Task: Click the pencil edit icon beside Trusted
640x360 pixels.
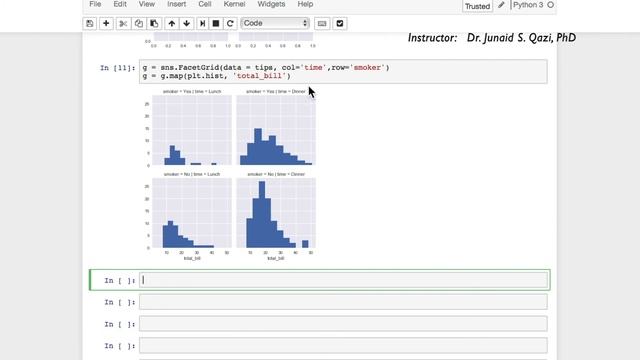Action: (501, 5)
